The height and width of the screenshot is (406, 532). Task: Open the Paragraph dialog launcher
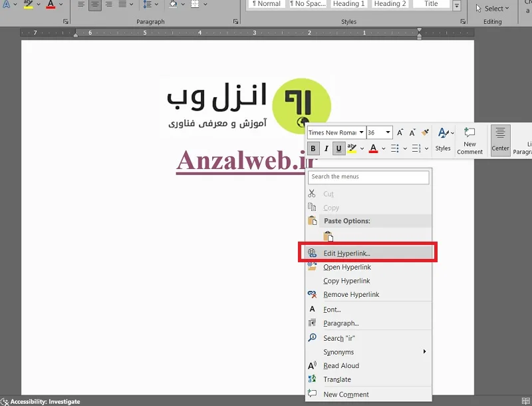pos(235,22)
